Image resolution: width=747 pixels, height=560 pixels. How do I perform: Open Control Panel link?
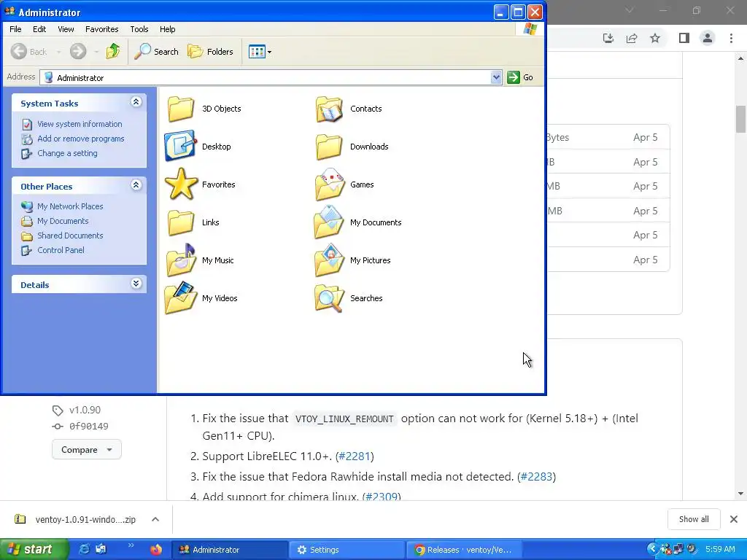[x=61, y=250]
